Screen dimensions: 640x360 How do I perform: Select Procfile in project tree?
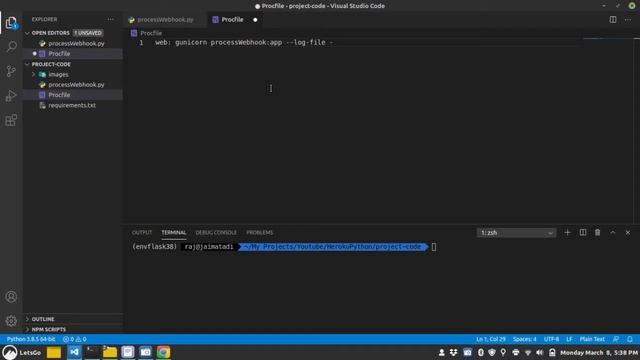click(59, 95)
